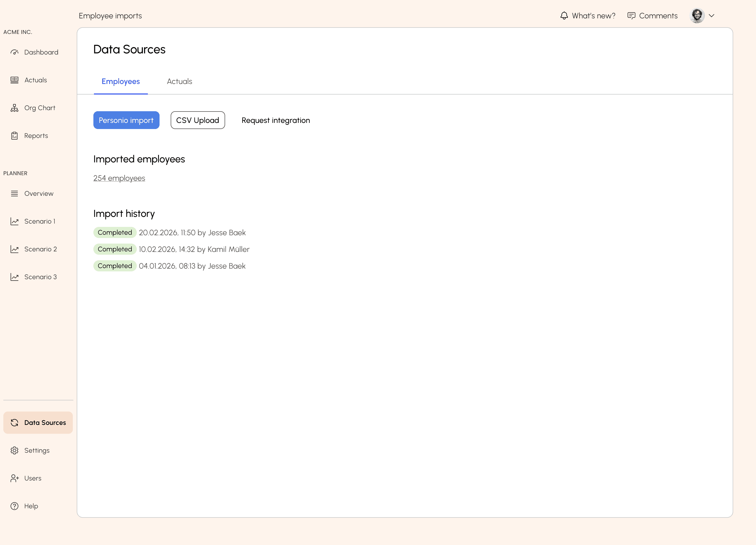The image size is (756, 545).
Task: Click the user avatar picture
Action: point(697,16)
